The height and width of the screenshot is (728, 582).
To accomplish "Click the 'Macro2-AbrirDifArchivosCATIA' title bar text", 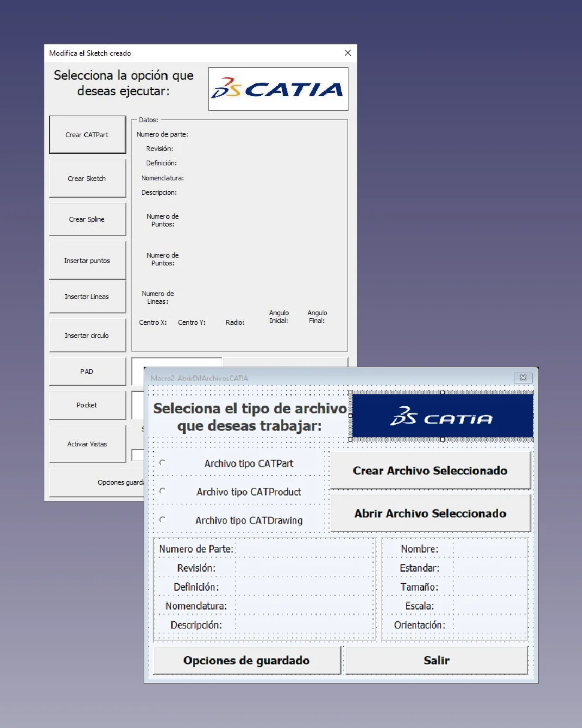I will (x=199, y=378).
